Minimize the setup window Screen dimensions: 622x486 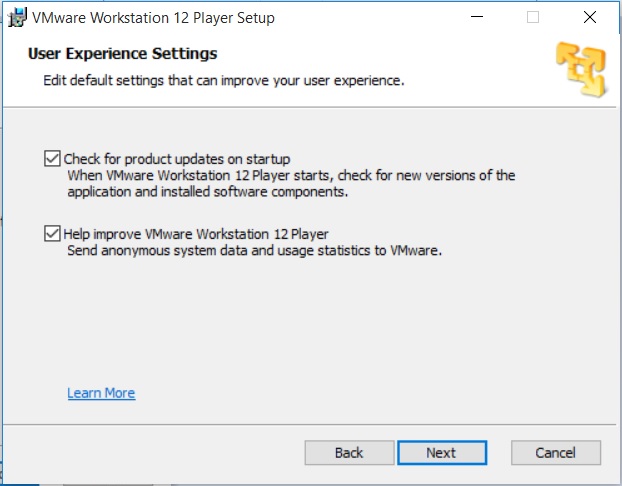coord(477,17)
